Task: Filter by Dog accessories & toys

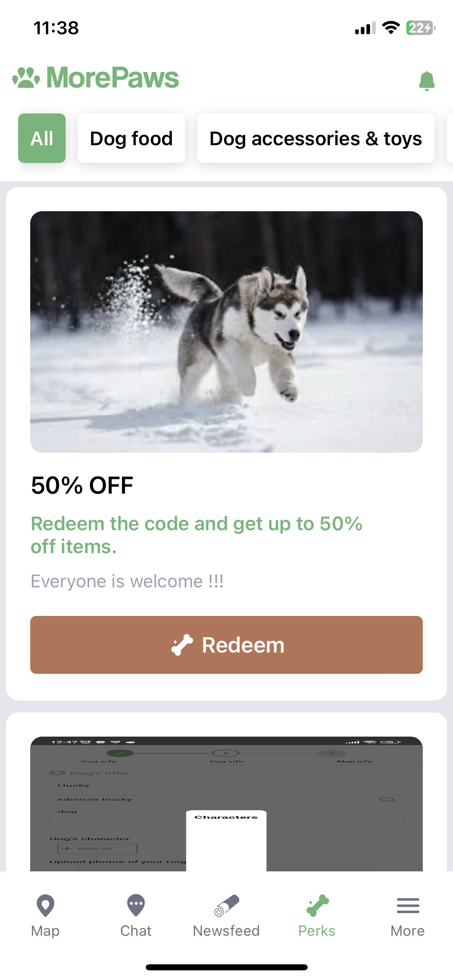Action: [316, 138]
